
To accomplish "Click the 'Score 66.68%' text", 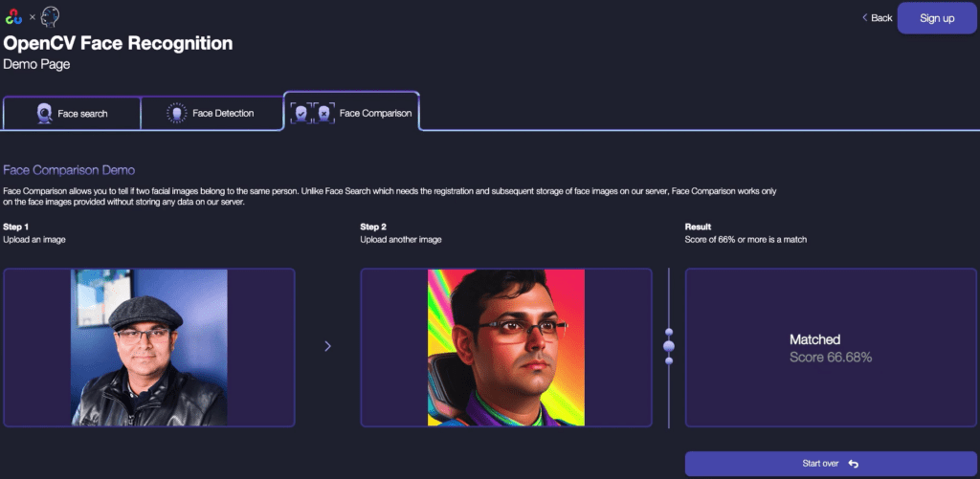I will tap(831, 358).
